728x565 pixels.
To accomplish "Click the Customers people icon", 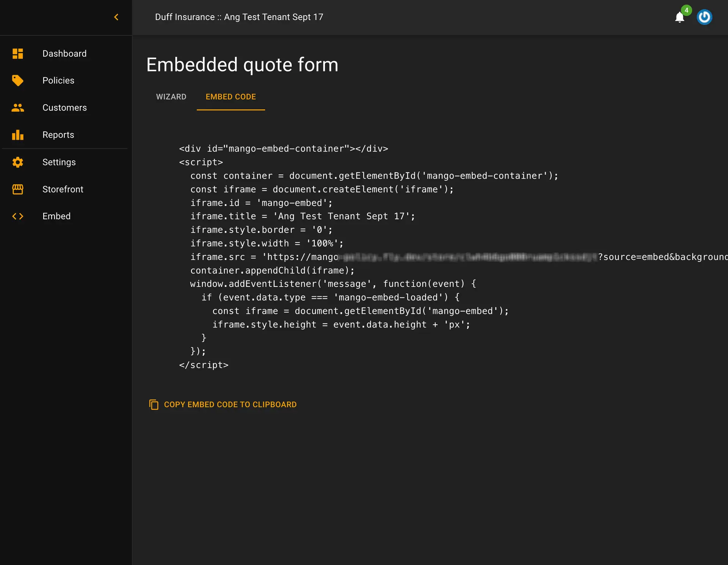I will [x=18, y=108].
